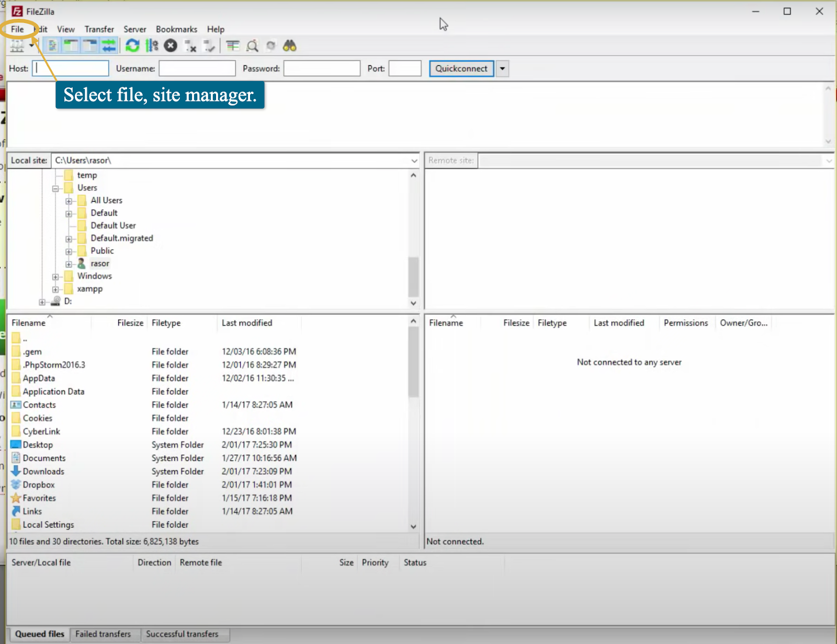Screen dimensions: 837x644
Task: Collapse the Users folder tree node
Action: tap(55, 188)
